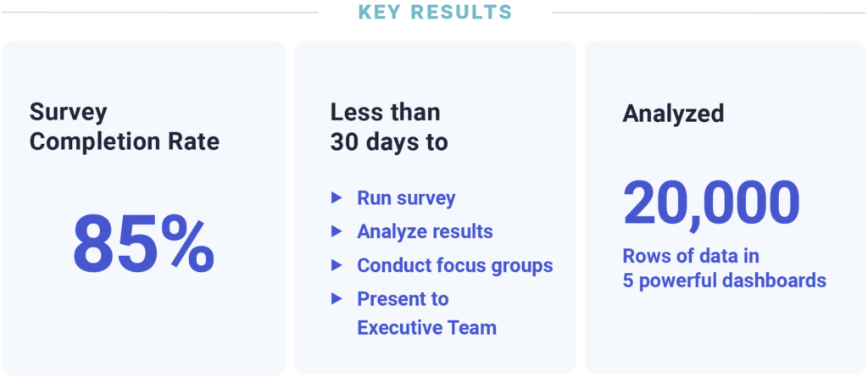Screen dimensions: 868x383
Task: Click the Analyze results list item
Action: click(x=426, y=231)
